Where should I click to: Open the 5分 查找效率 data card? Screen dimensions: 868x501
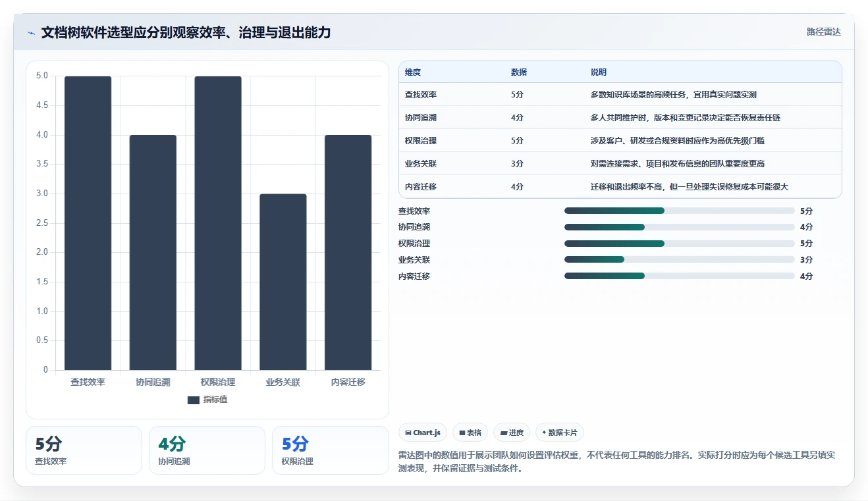pyautogui.click(x=84, y=450)
